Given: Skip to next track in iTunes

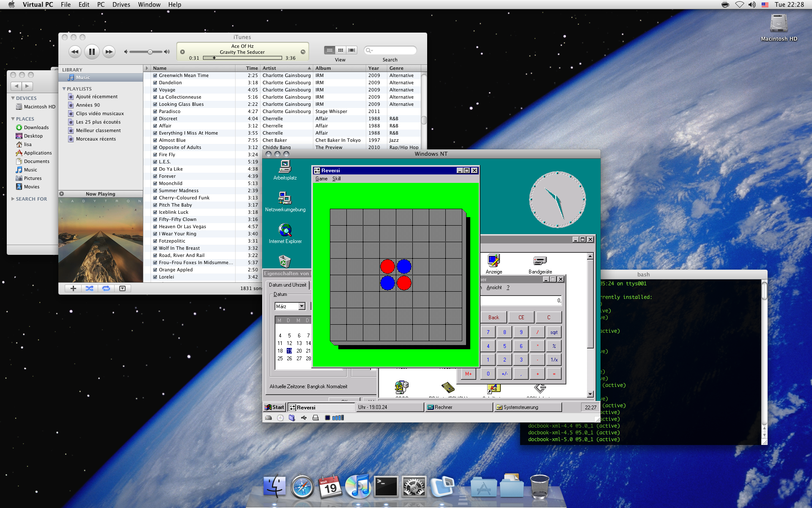Looking at the screenshot, I should pyautogui.click(x=109, y=52).
